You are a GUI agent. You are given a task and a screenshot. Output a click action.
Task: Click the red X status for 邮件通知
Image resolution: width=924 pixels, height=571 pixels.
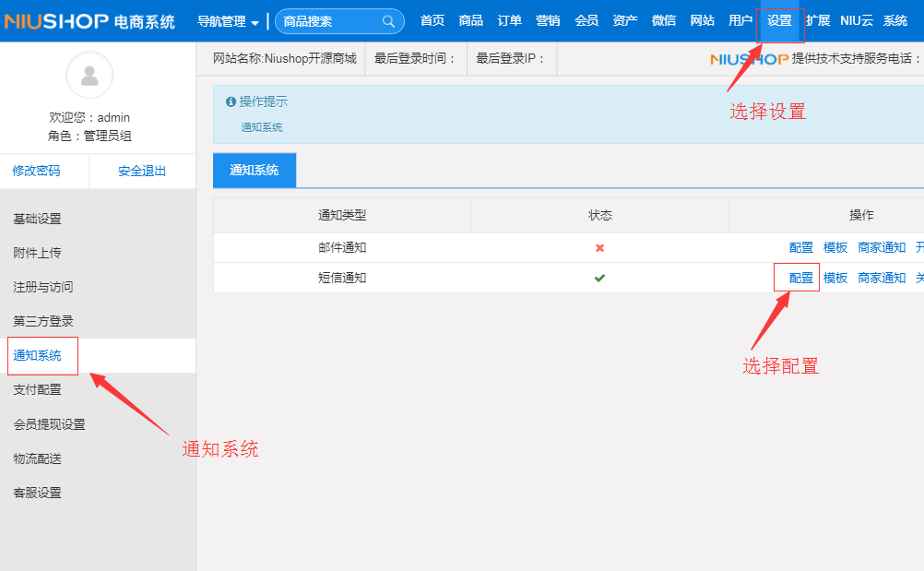tap(599, 248)
